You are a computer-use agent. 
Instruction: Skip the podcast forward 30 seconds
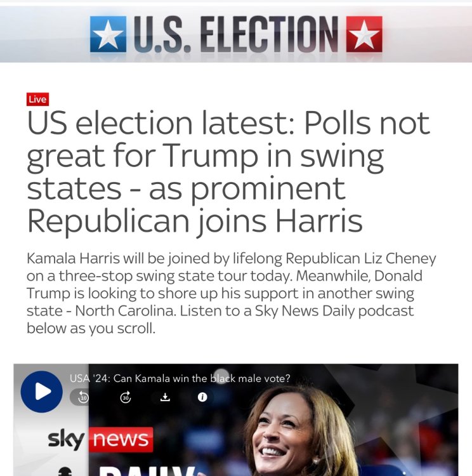(x=126, y=397)
